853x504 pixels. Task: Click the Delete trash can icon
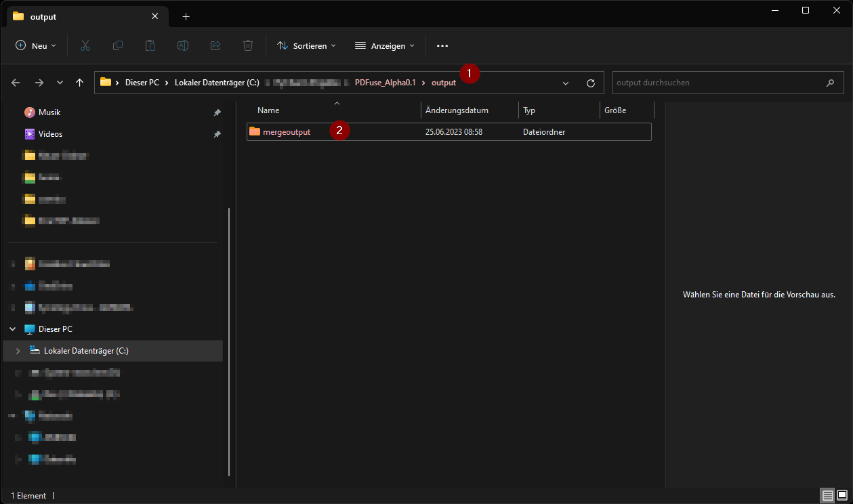[x=248, y=45]
